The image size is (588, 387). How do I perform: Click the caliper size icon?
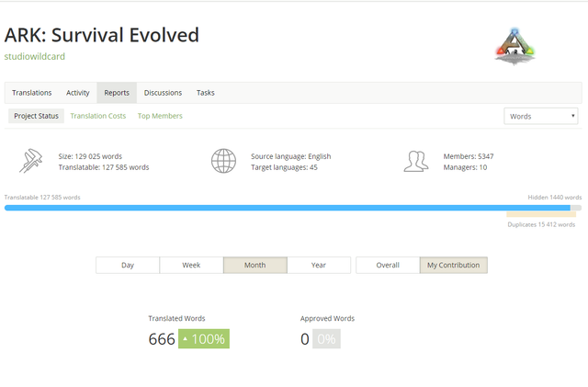point(30,161)
